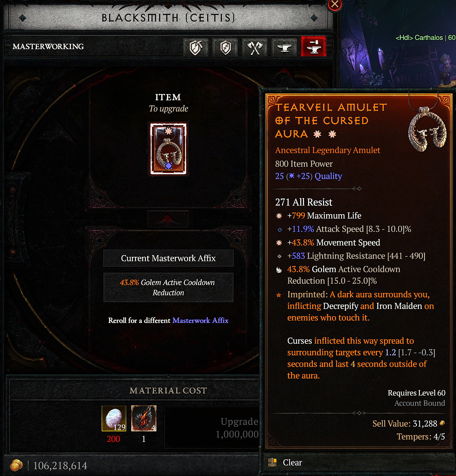456x476 pixels.
Task: Open the Salvage tab with pickaxe shield
Action: [196, 47]
